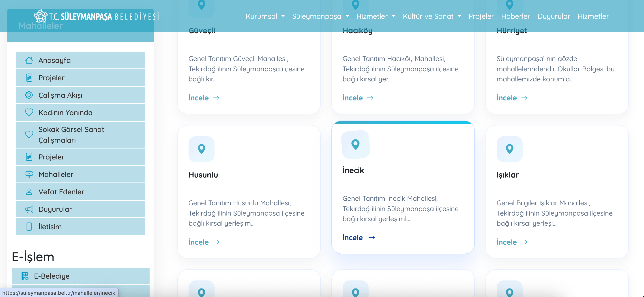644x297 pixels.
Task: Open Haberler in the top navbar
Action: pyautogui.click(x=515, y=16)
